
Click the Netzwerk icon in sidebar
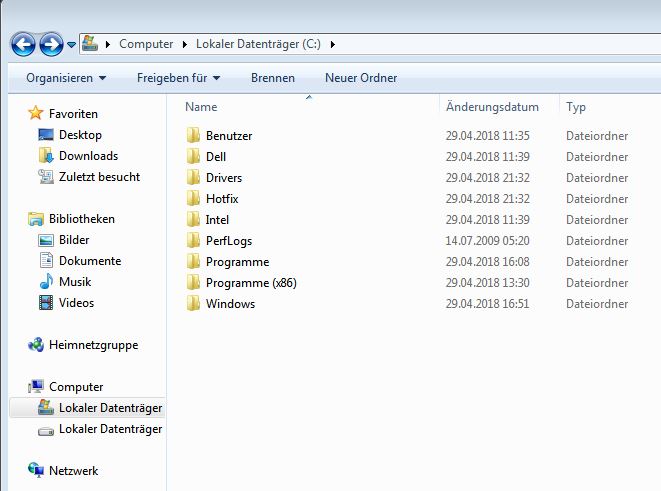tap(36, 470)
